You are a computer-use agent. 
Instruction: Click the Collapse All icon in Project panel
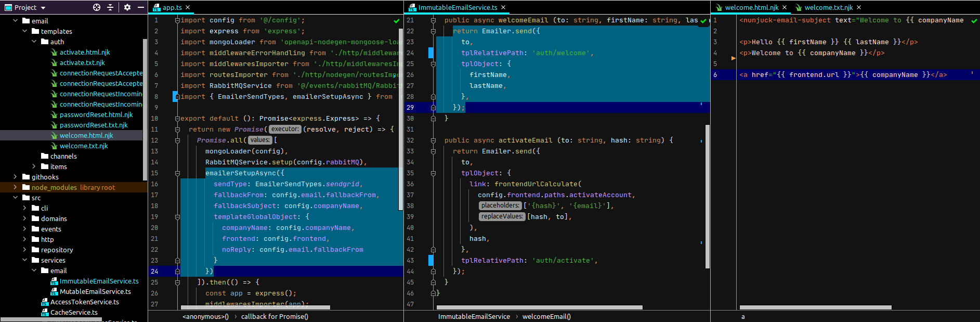click(x=110, y=7)
